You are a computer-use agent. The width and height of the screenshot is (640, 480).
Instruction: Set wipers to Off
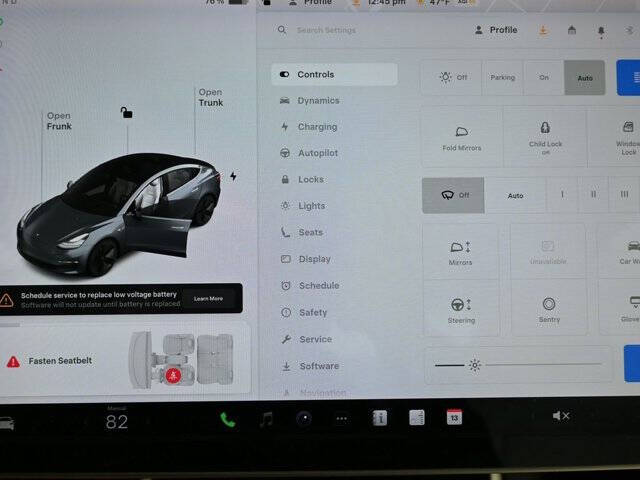(x=453, y=195)
